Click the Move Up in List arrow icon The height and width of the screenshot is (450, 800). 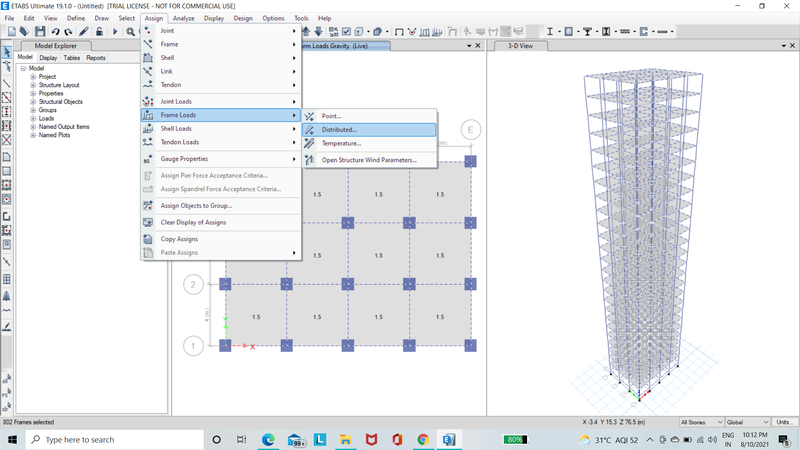[306, 32]
